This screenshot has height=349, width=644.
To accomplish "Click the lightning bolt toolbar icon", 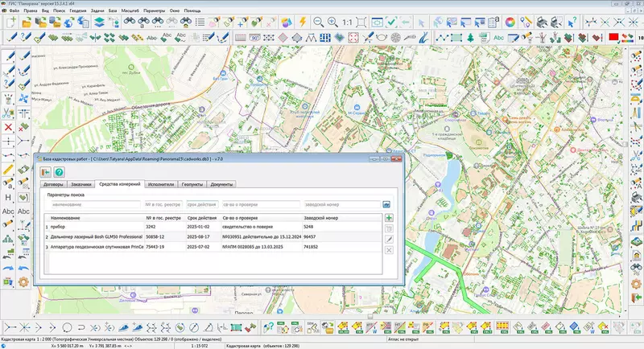I will (302, 22).
